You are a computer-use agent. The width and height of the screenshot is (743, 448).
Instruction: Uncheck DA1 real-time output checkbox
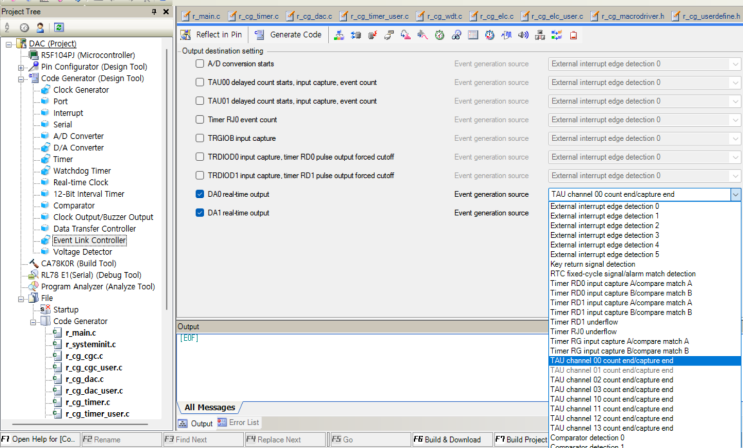click(x=200, y=212)
